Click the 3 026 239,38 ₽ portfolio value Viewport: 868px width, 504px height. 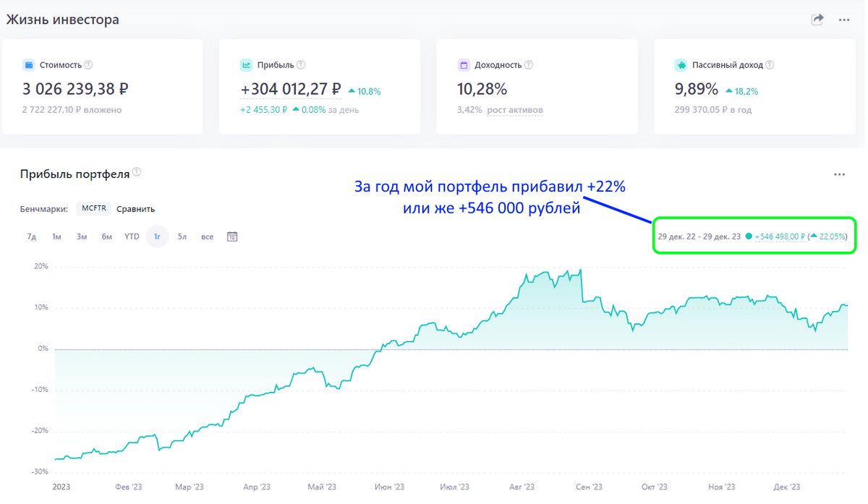pyautogui.click(x=75, y=89)
